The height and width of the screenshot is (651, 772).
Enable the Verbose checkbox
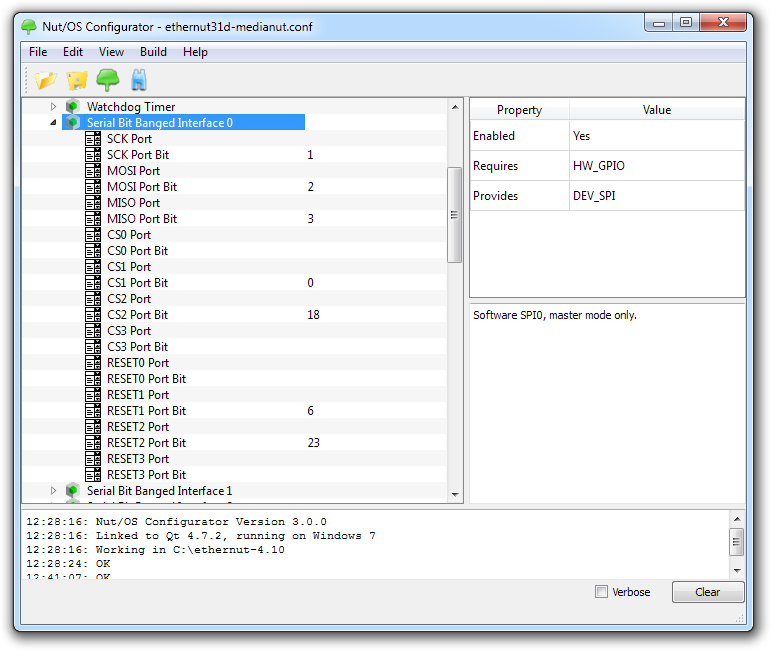[x=601, y=591]
